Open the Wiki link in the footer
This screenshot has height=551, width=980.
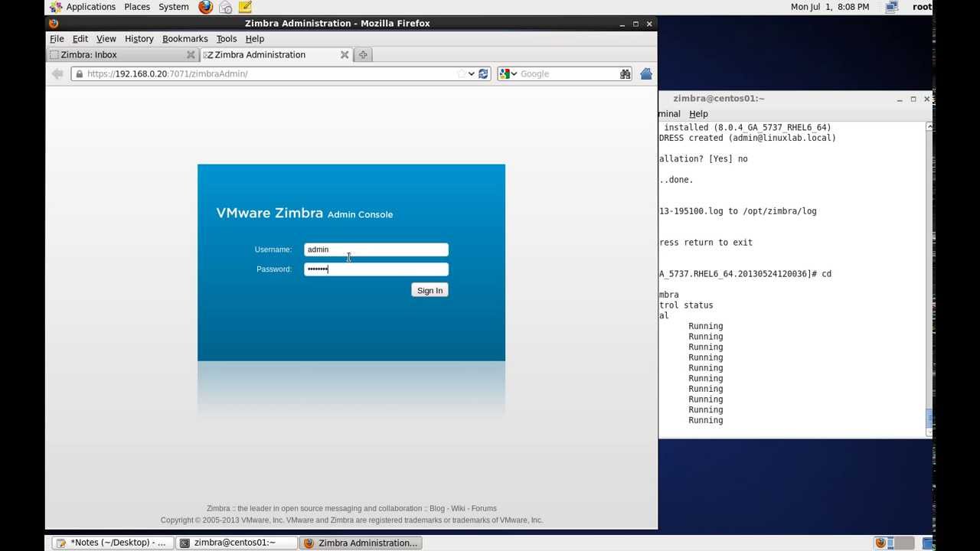coord(458,508)
